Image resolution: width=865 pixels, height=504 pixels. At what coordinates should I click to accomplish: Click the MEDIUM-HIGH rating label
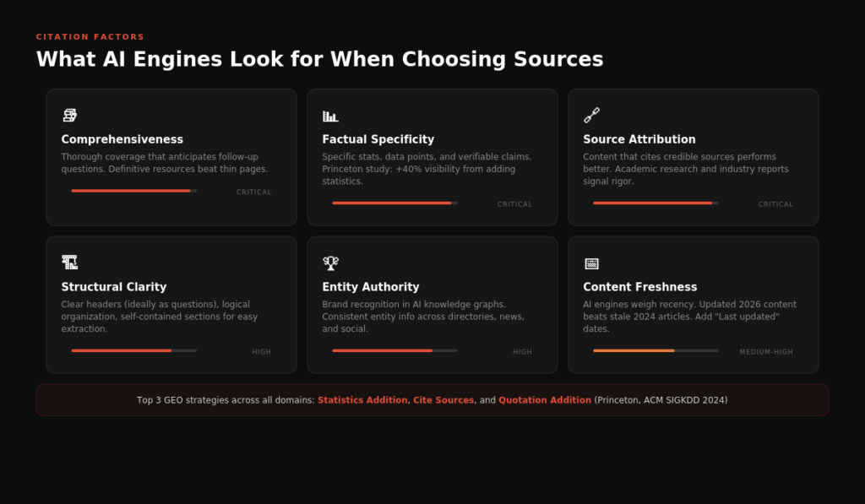click(x=766, y=352)
